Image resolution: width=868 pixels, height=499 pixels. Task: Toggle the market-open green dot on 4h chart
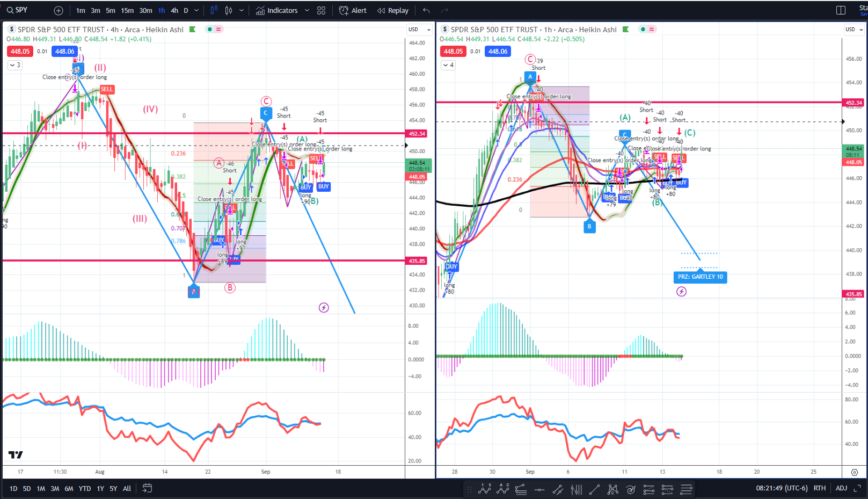point(209,30)
